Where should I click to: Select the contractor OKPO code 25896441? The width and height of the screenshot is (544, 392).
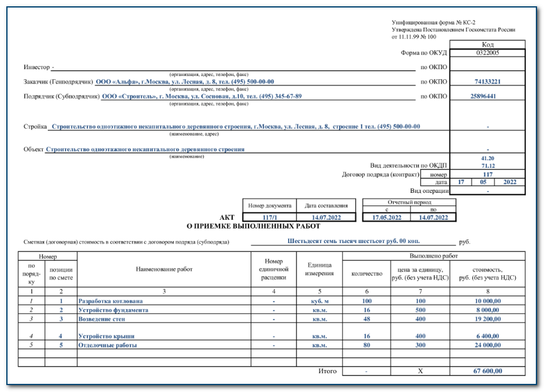487,97
